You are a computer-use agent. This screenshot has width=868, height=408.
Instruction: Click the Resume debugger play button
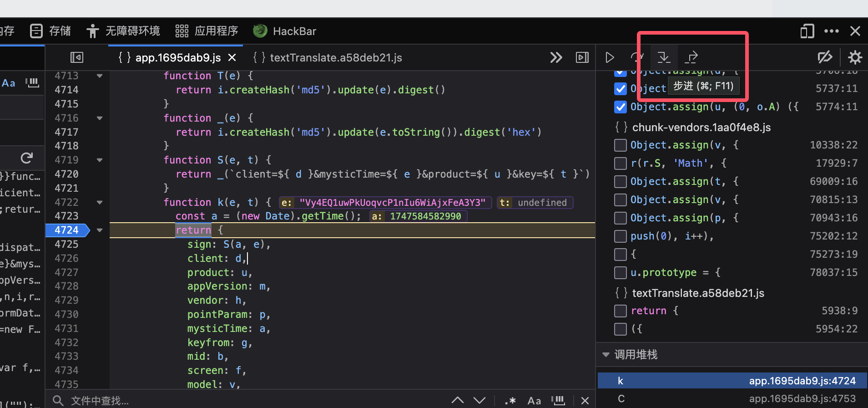click(610, 57)
